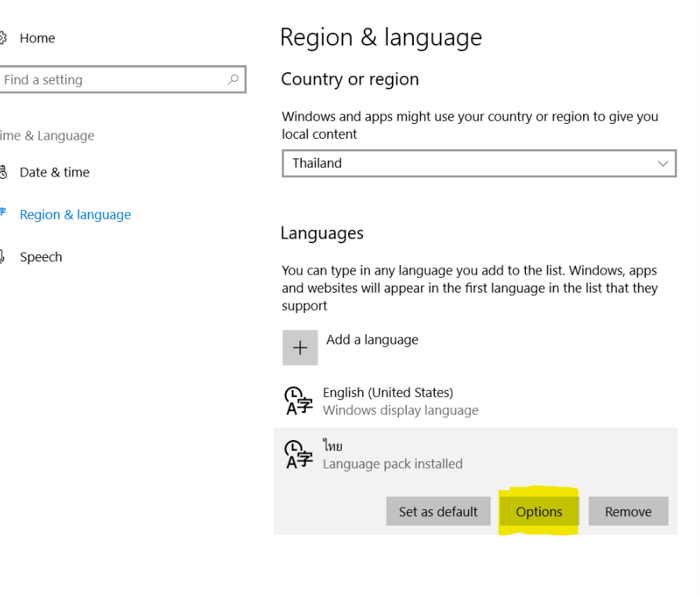Screen dimensions: 700x597
Task: Click the search magnifier icon
Action: pyautogui.click(x=233, y=79)
